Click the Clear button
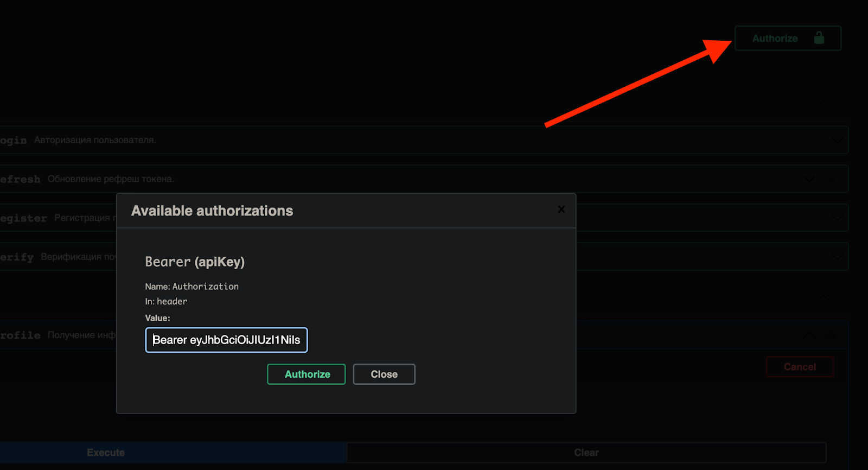This screenshot has width=868, height=470. [x=586, y=453]
